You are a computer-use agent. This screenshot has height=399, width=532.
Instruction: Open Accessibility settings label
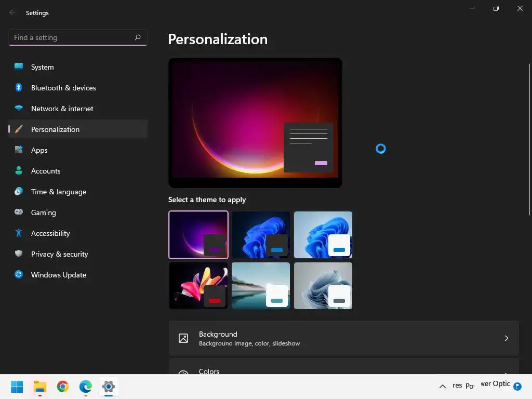(x=50, y=233)
